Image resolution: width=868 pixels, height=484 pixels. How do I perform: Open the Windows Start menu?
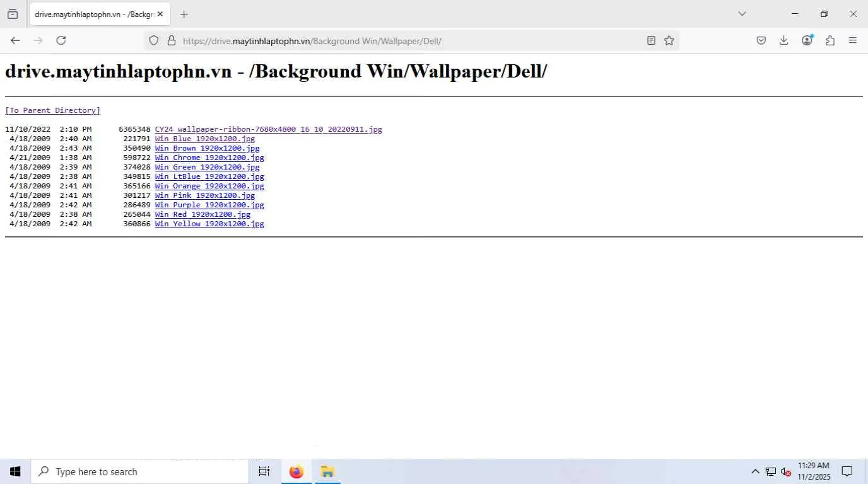click(15, 471)
